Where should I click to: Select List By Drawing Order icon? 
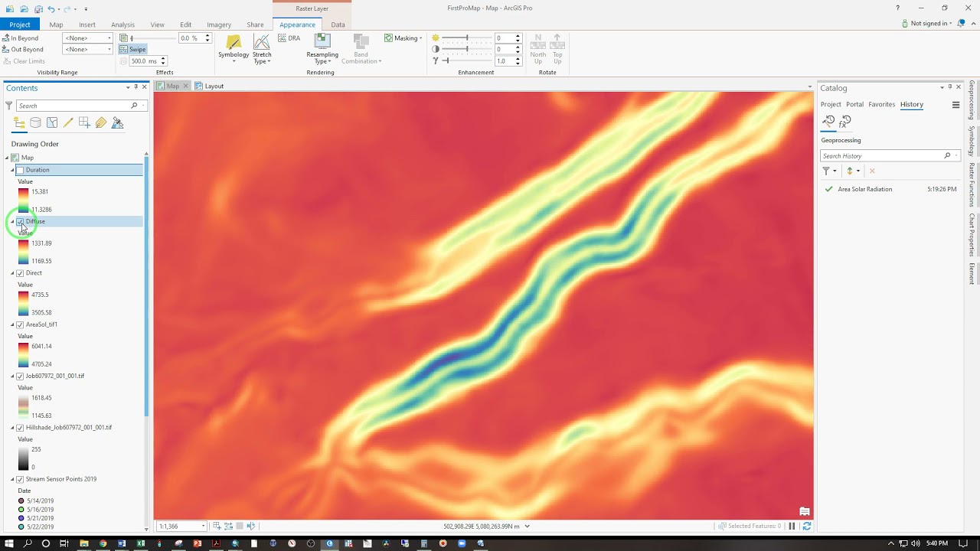tap(20, 122)
